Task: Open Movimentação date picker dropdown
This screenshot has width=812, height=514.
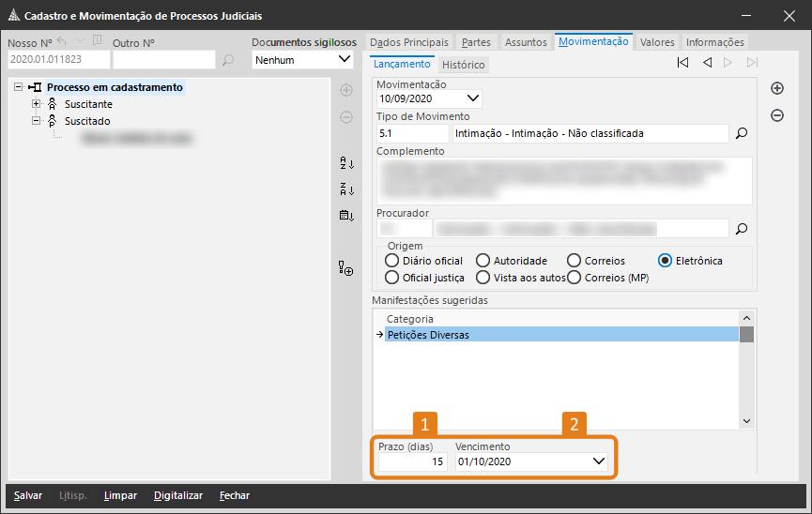Action: click(472, 98)
